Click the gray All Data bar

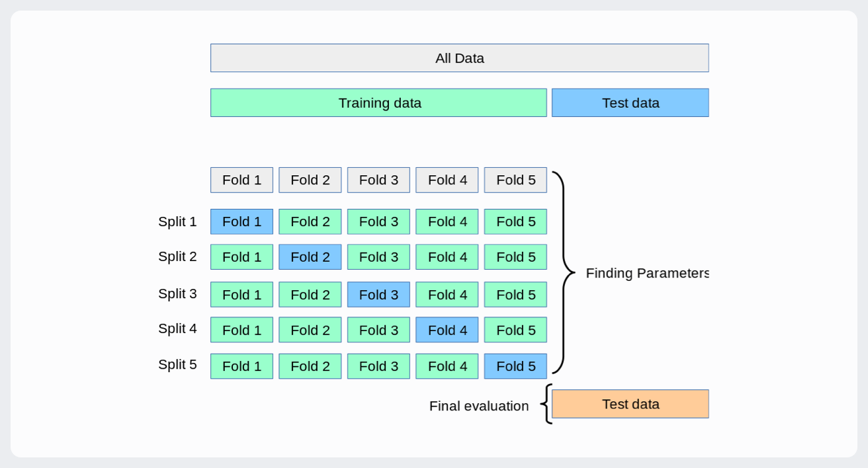click(459, 58)
